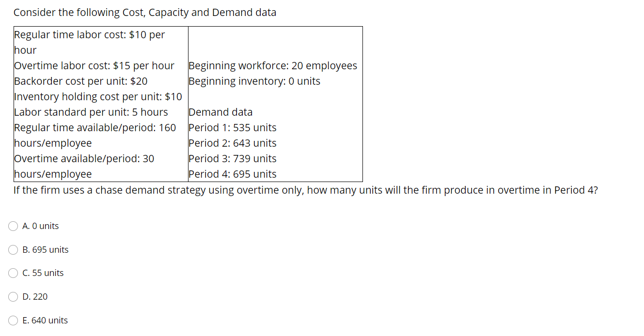The image size is (644, 336).
Task: Click the answer text 'C. 55 units'
Action: (x=42, y=273)
